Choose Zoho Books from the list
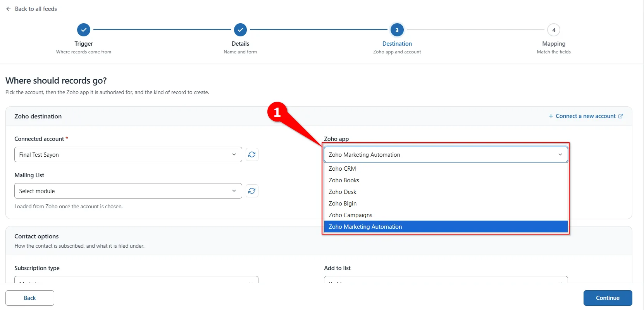 (446, 180)
